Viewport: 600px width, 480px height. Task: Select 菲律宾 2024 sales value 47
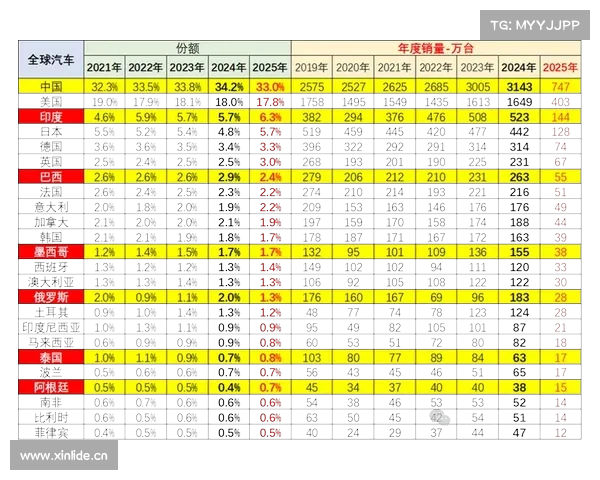(x=519, y=433)
